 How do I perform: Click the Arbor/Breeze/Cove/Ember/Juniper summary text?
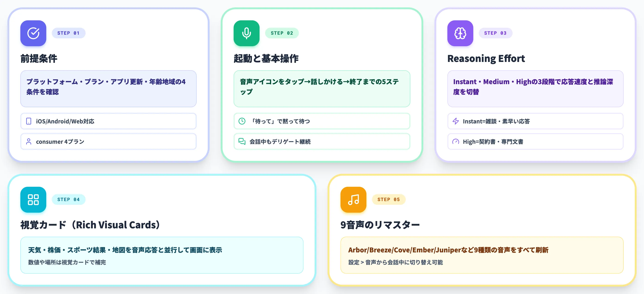448,250
